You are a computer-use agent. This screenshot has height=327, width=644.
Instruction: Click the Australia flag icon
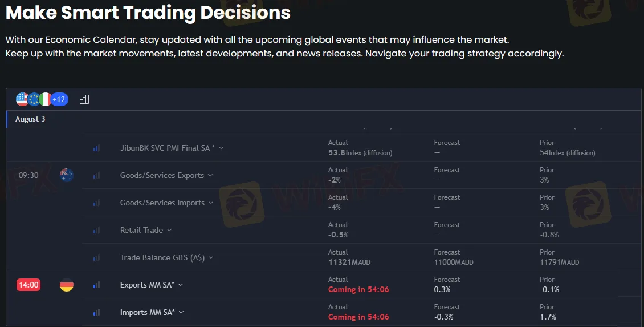pyautogui.click(x=67, y=175)
